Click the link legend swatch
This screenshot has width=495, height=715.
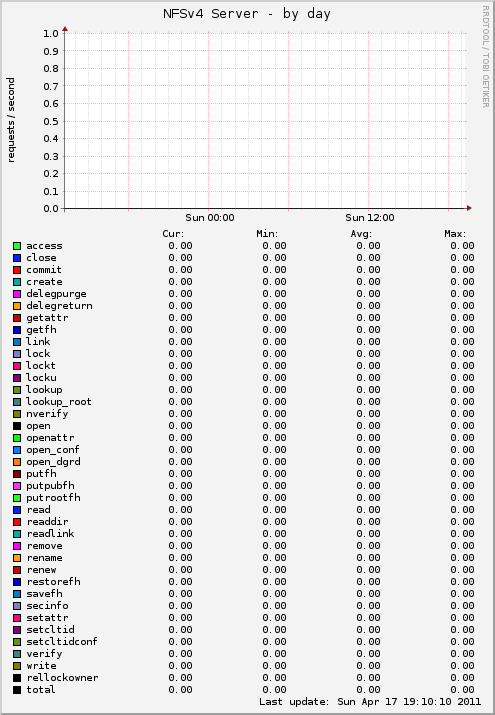click(x=17, y=342)
